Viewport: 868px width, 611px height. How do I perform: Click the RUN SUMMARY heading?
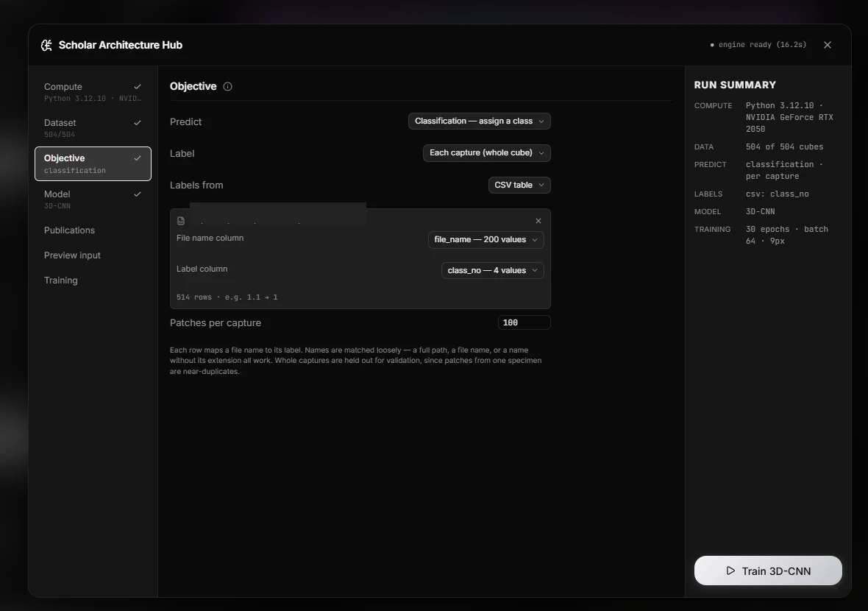pos(735,85)
